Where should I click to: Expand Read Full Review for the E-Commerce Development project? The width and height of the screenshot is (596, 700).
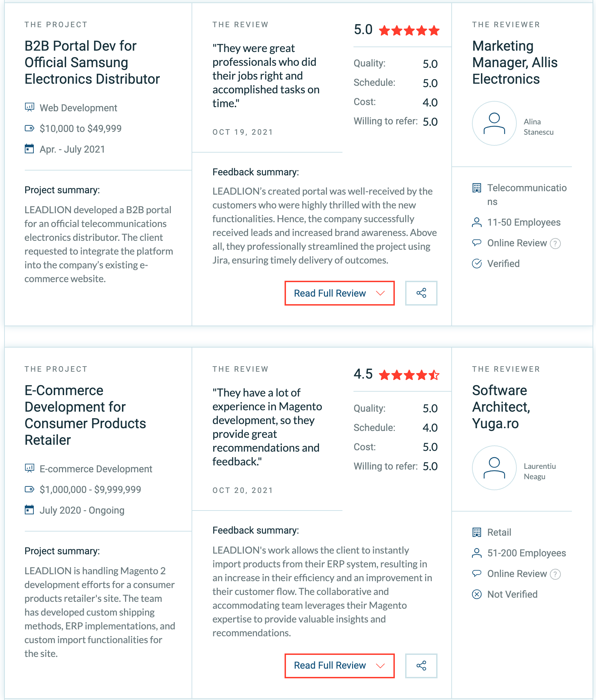point(339,666)
